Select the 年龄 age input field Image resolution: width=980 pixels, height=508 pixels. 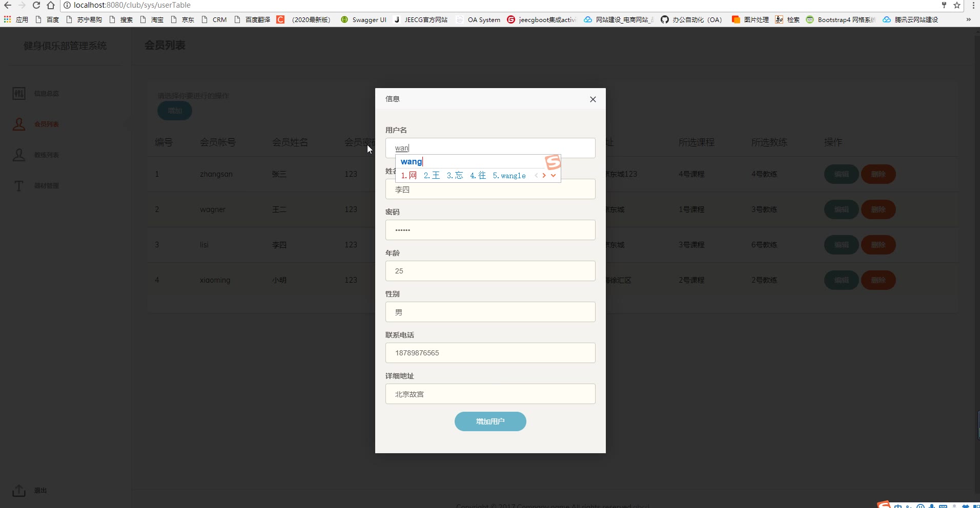(x=490, y=271)
